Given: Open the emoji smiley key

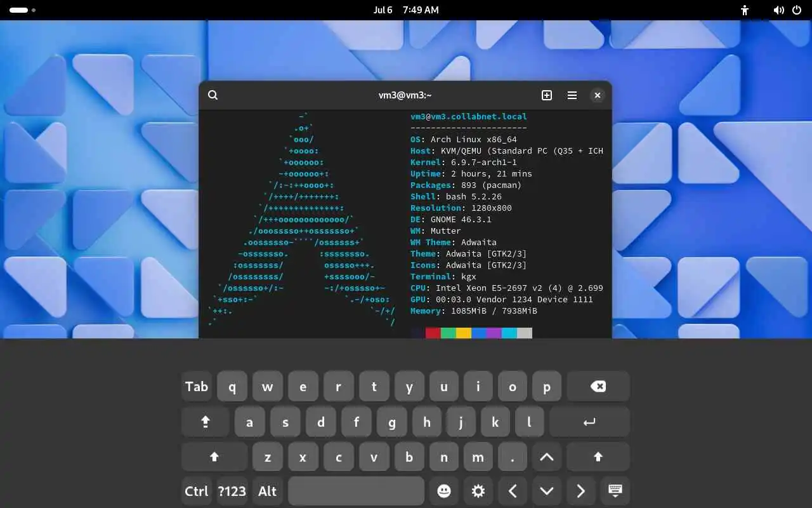Looking at the screenshot, I should pos(444,491).
